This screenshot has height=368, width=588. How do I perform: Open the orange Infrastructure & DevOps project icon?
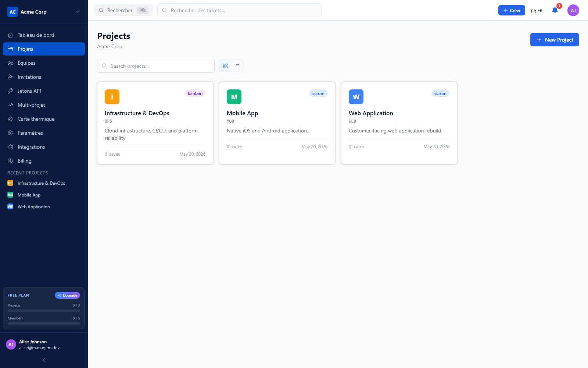(x=112, y=97)
